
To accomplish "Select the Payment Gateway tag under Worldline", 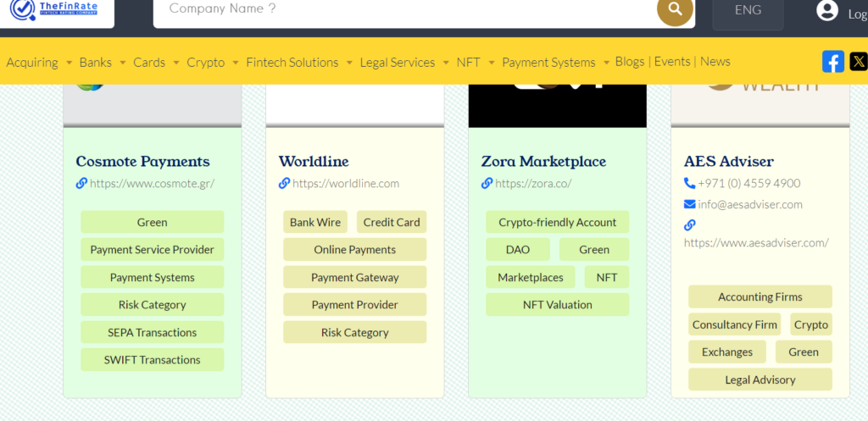I will tap(354, 277).
